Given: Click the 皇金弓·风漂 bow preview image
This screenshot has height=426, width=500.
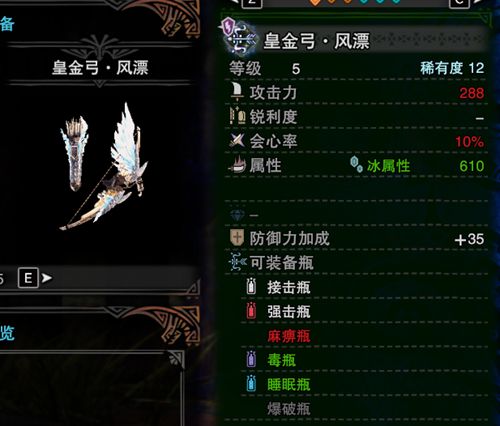Looking at the screenshot, I should 103,167.
